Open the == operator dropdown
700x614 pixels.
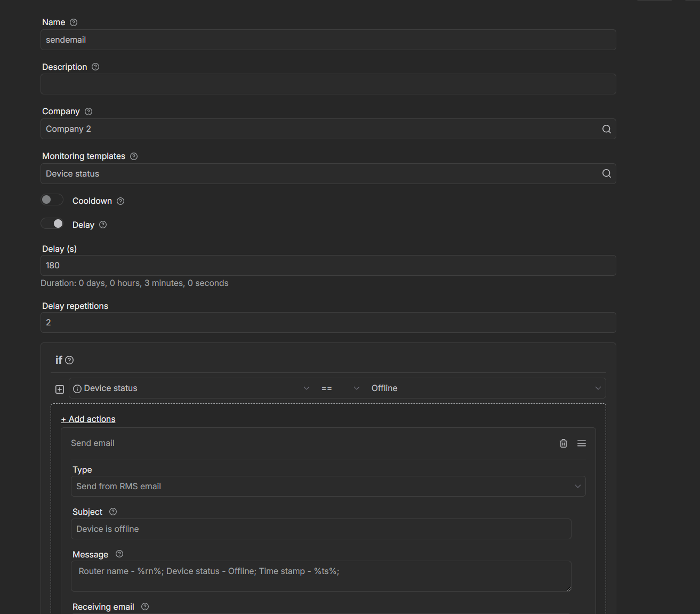click(x=340, y=388)
